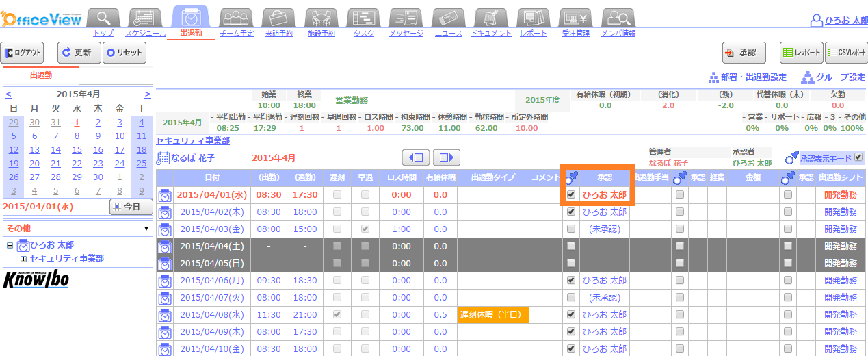This screenshot has width=868, height=356.
Task: Toggle the 遅刻 checkbox for 2015/04/08
Action: click(x=337, y=315)
